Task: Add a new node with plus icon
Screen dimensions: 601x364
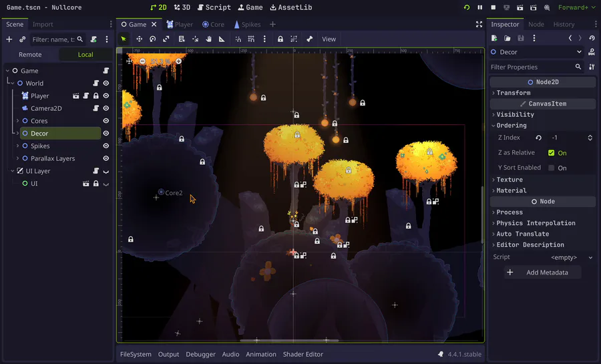Action: tap(9, 39)
